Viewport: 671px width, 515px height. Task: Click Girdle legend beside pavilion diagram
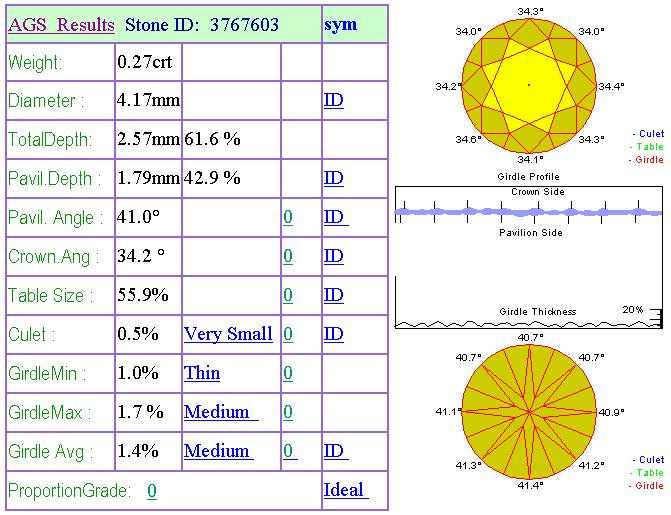tap(646, 485)
